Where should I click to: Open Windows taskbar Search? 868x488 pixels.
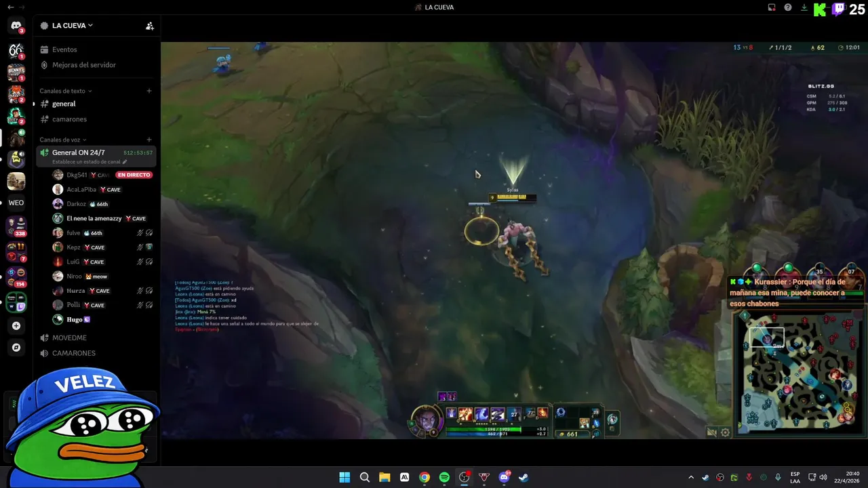tap(365, 477)
